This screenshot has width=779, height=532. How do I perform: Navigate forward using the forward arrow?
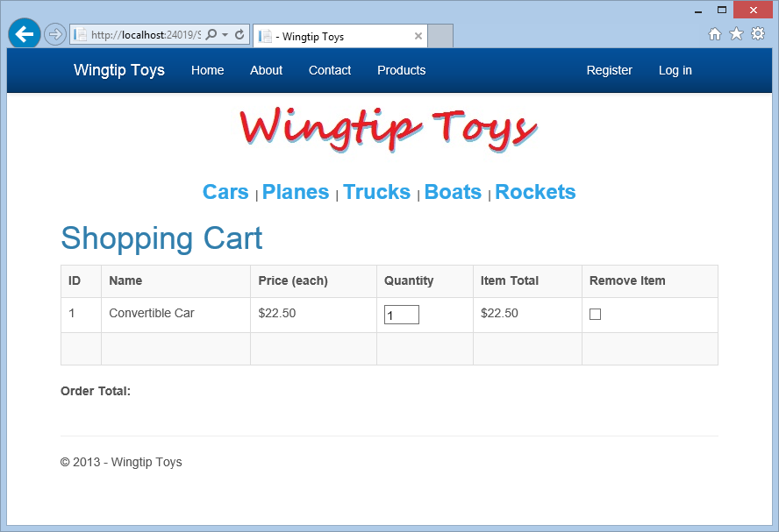click(54, 33)
